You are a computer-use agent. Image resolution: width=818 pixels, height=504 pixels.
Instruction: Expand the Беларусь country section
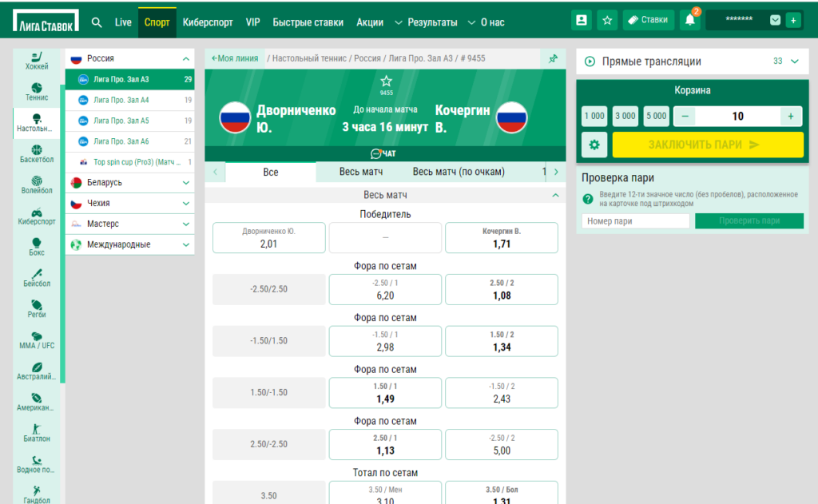130,183
